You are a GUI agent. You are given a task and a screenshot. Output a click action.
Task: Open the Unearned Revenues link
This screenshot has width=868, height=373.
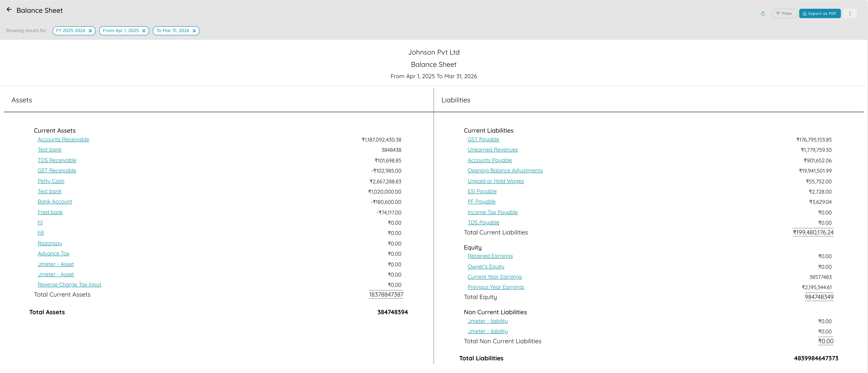coord(492,150)
